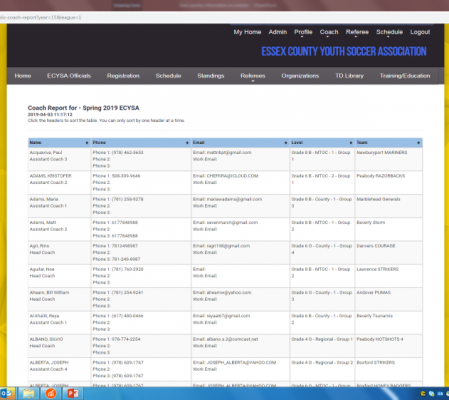Open Registration in the nav bar
449x400 pixels.
(x=123, y=76)
